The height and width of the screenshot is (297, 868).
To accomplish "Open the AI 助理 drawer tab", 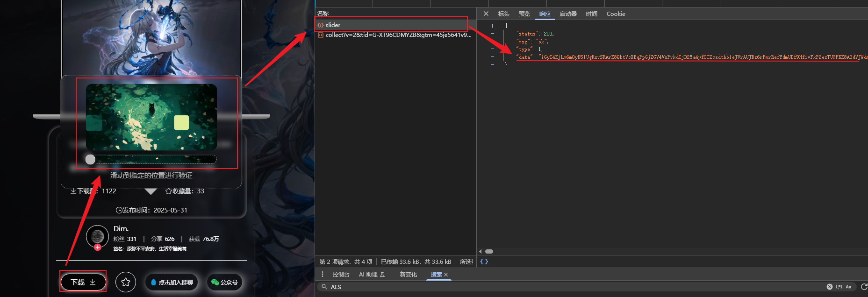I will click(372, 275).
